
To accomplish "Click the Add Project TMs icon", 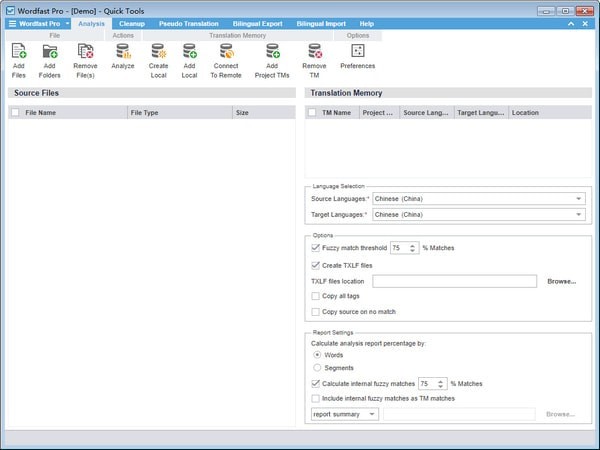I will 272,51.
